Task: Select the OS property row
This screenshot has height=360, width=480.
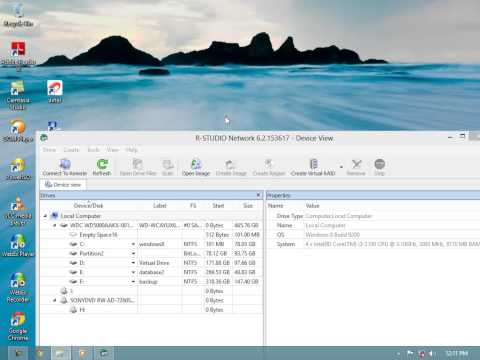Action: (373, 235)
